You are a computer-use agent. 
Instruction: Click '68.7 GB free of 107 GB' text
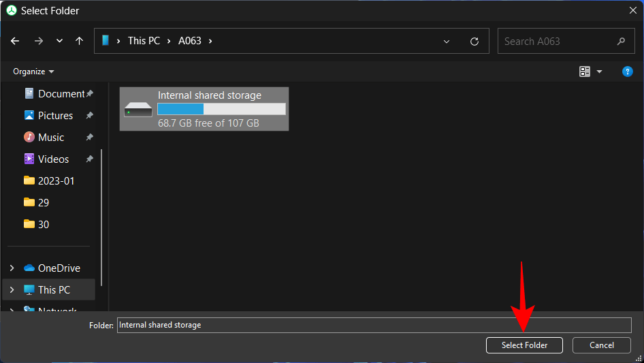point(208,123)
